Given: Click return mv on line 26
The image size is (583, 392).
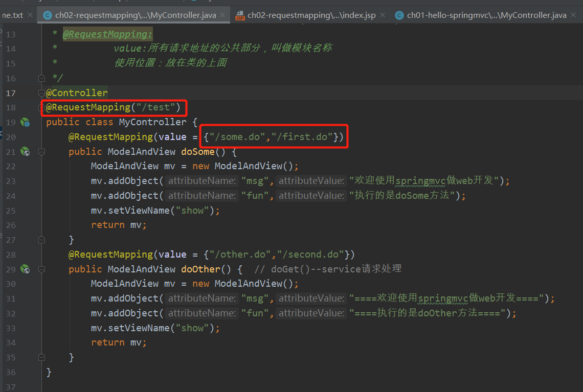Looking at the screenshot, I should pos(119,225).
